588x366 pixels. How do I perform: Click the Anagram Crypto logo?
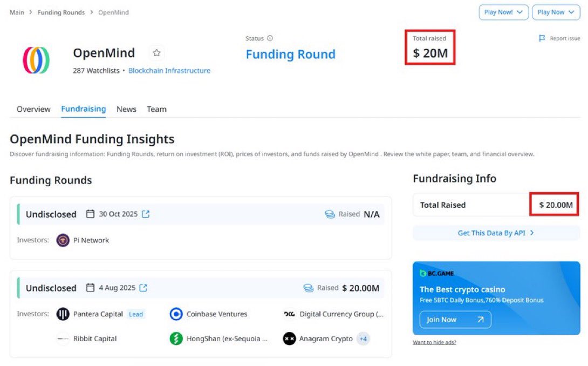pyautogui.click(x=289, y=338)
